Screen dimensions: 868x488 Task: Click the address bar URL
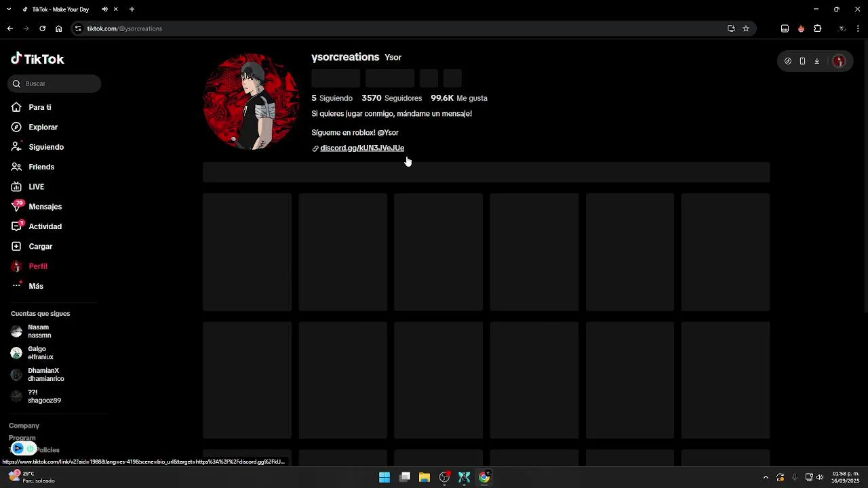pos(125,28)
